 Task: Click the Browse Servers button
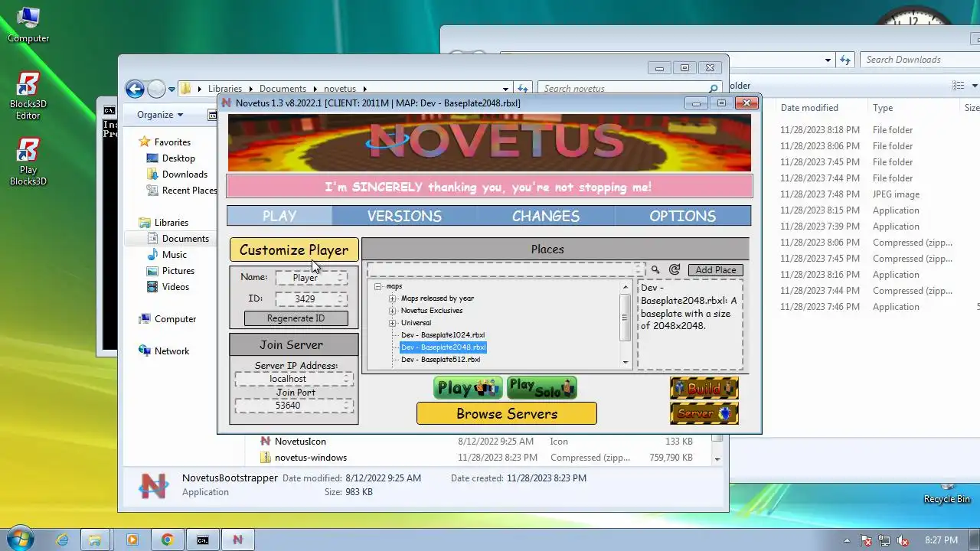coord(507,413)
